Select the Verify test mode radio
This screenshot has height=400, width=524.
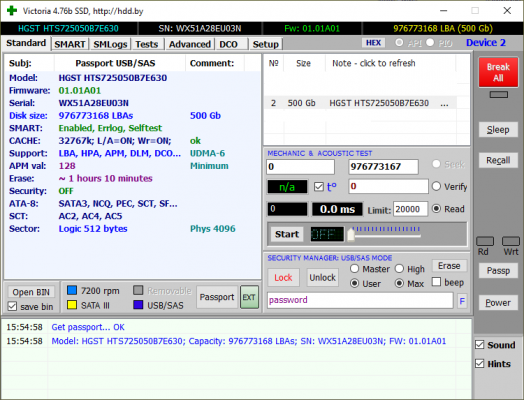click(x=436, y=186)
